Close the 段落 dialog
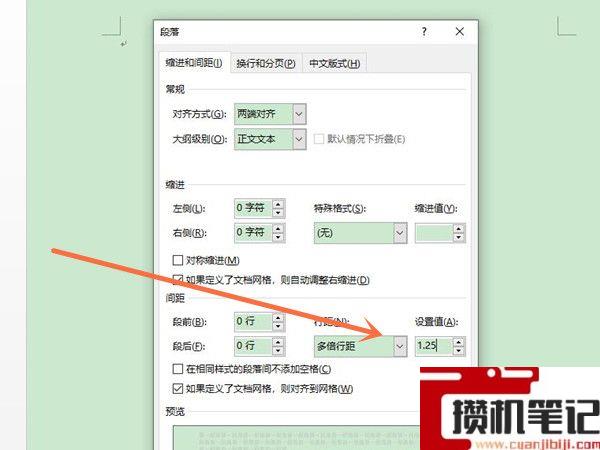The height and width of the screenshot is (450, 600). pyautogui.click(x=460, y=31)
